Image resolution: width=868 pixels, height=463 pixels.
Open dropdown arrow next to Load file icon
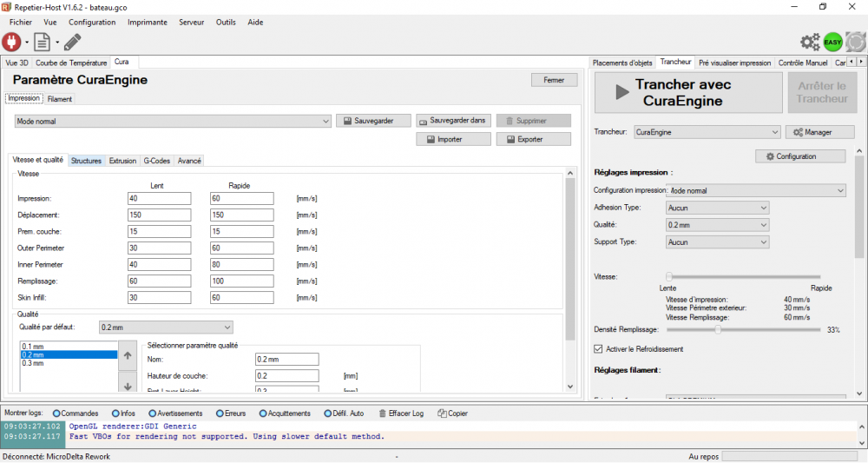(57, 43)
